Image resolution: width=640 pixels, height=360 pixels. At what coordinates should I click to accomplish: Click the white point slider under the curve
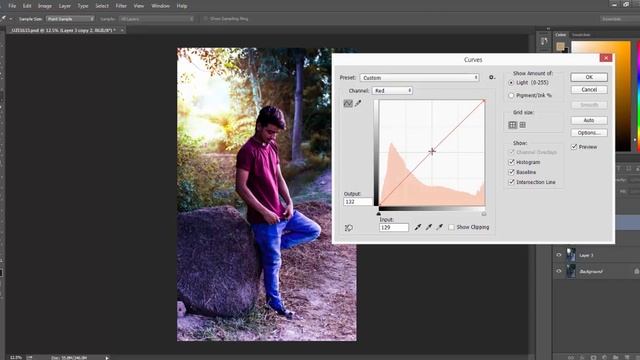[484, 213]
